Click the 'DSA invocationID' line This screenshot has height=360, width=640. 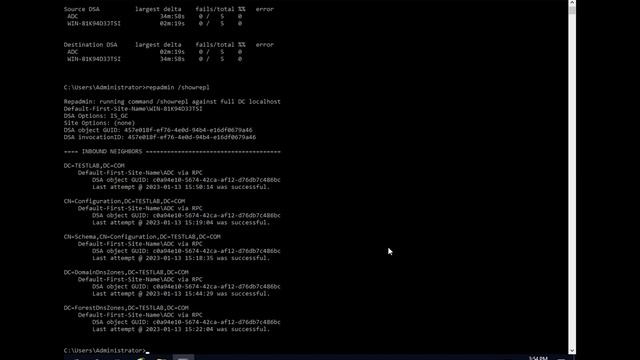[160, 137]
